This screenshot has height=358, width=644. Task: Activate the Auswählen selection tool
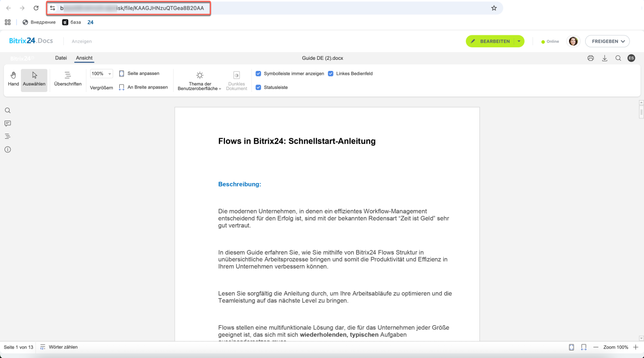(x=34, y=80)
